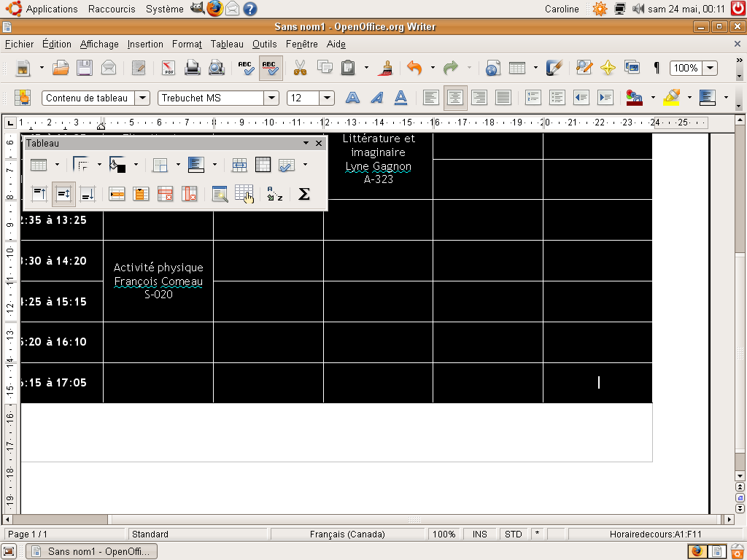
Task: Click the Sum formula icon in Tableau toolbar
Action: (x=304, y=194)
